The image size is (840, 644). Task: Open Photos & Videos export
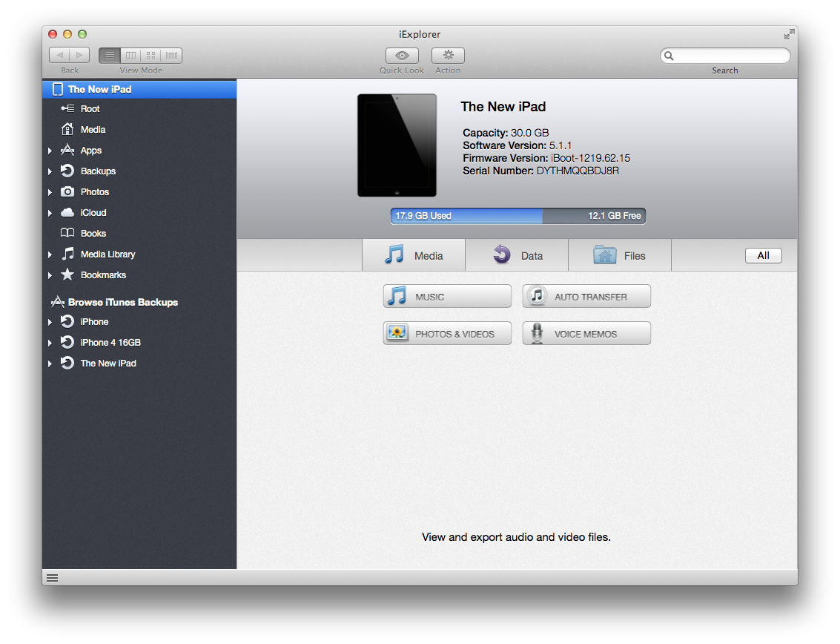click(447, 334)
